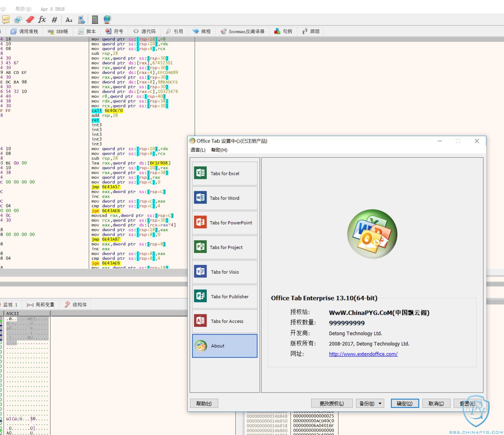The image size is (504, 435).
Task: Switch to the 局部变量 (Locals) tab
Action: 40,305
